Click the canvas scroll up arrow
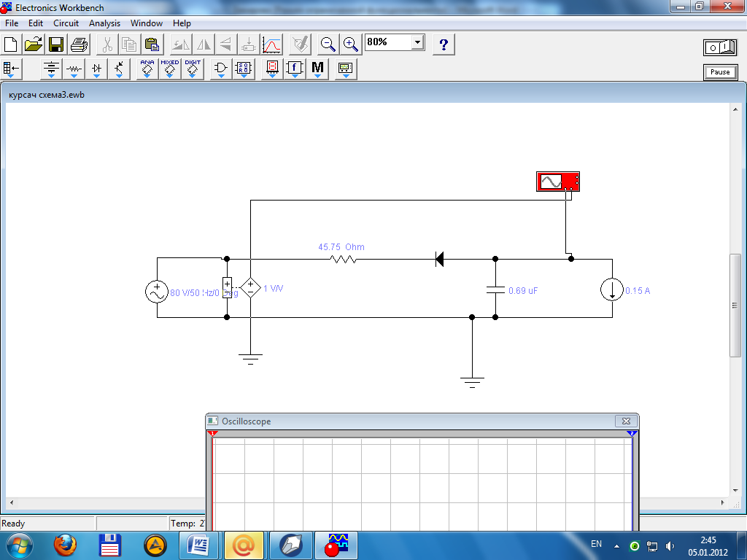 click(735, 109)
